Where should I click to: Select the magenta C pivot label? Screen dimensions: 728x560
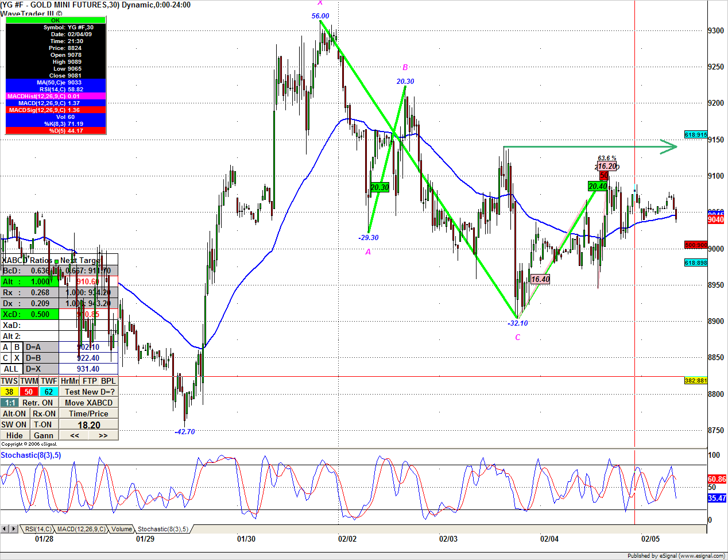tap(517, 337)
